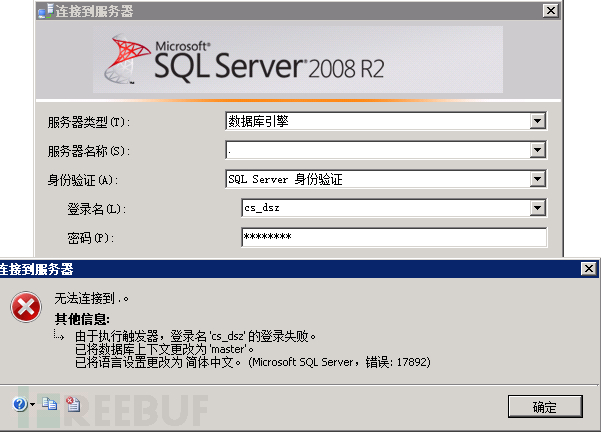This screenshot has height=435, width=601.
Task: Click the 密码(P) label
Action: point(90,238)
